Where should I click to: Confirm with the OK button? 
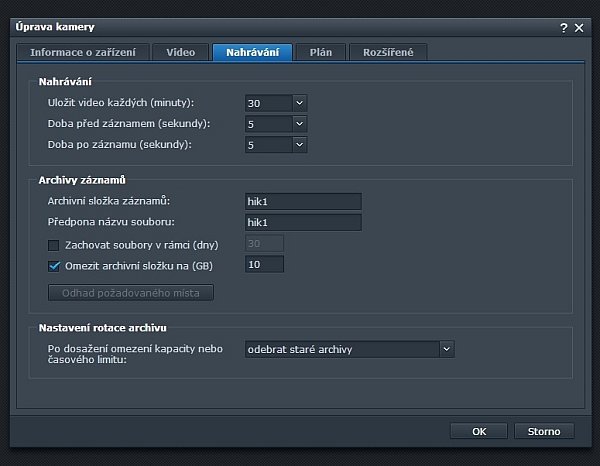tap(479, 431)
